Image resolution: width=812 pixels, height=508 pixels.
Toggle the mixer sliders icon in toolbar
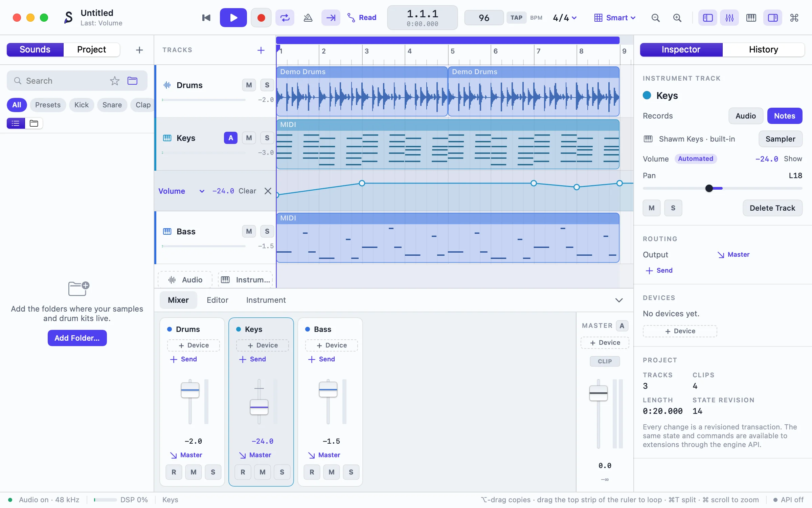(x=729, y=18)
